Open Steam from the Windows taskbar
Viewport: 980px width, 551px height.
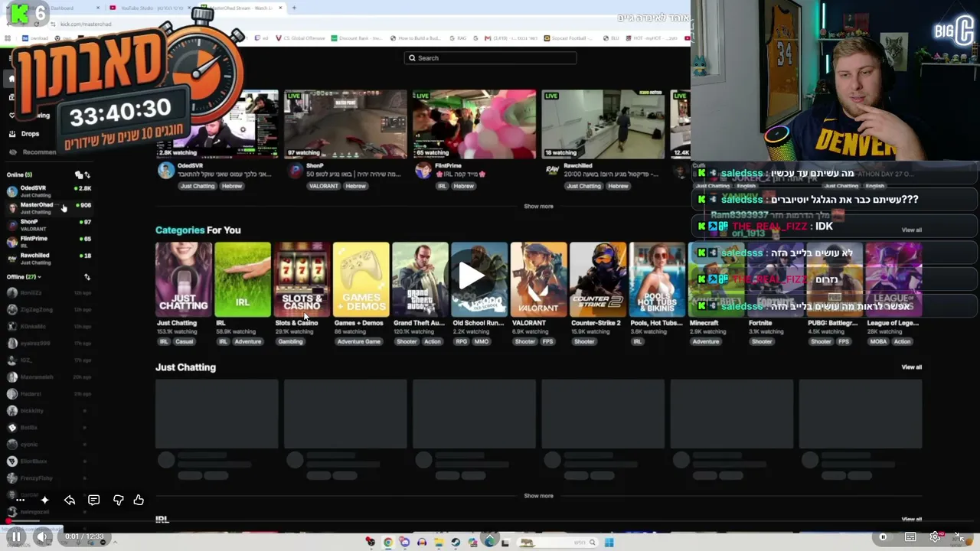click(456, 543)
